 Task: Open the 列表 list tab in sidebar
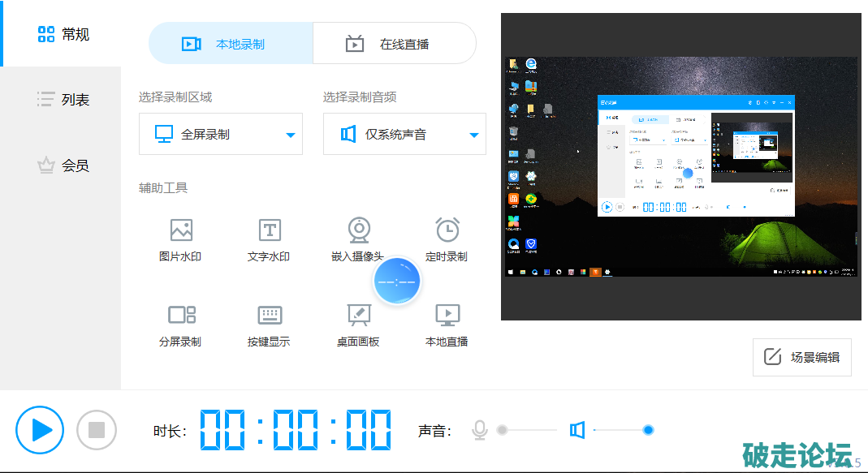pos(62,100)
